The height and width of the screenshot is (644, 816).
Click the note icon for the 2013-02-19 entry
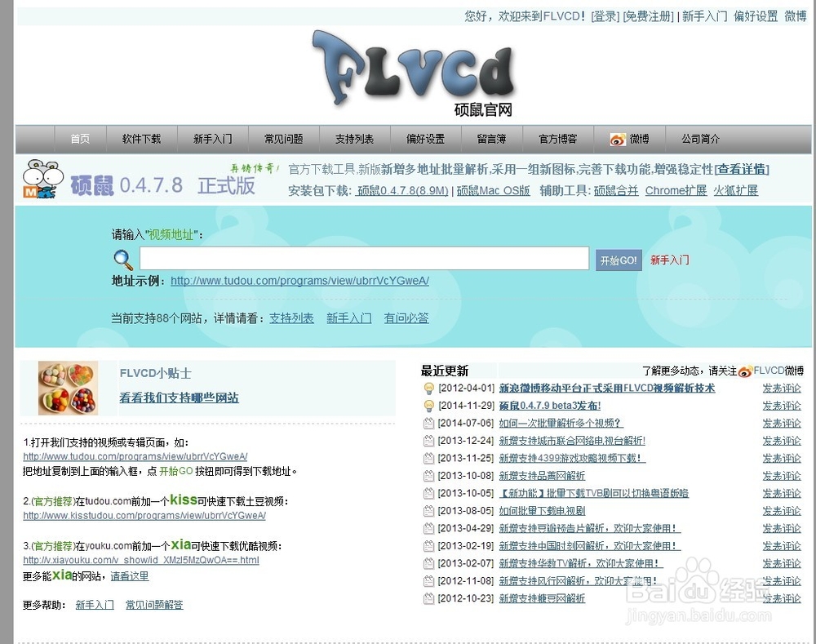pyautogui.click(x=429, y=545)
